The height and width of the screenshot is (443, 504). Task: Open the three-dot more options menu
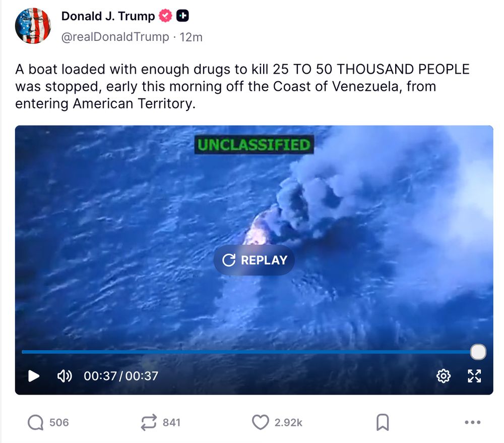pyautogui.click(x=473, y=422)
